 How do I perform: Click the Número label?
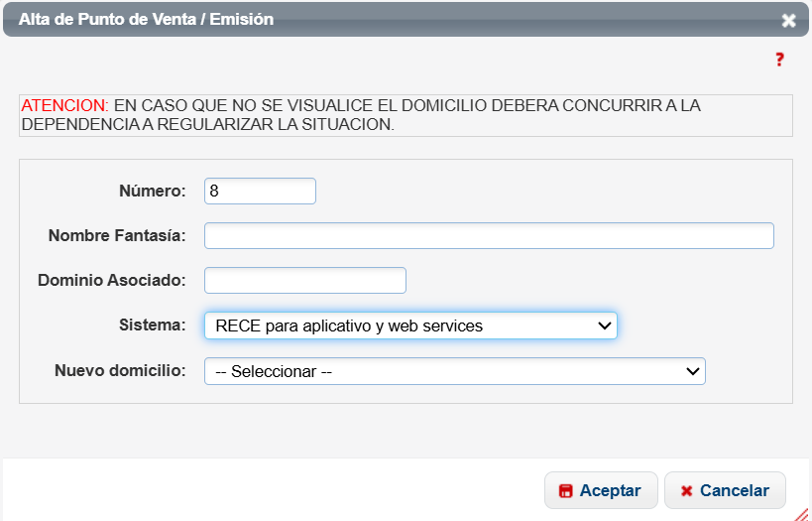pyautogui.click(x=153, y=191)
